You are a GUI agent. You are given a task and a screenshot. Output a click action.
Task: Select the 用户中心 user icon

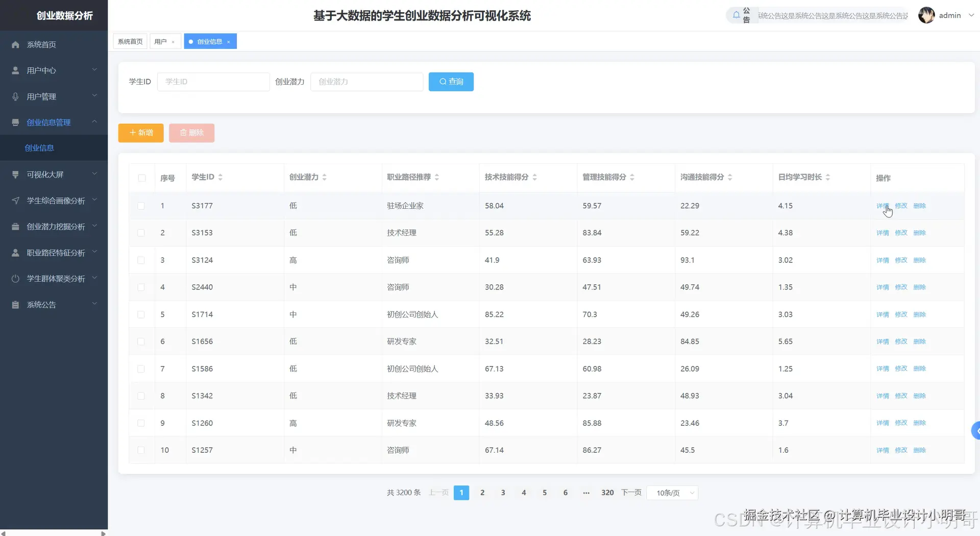point(15,70)
